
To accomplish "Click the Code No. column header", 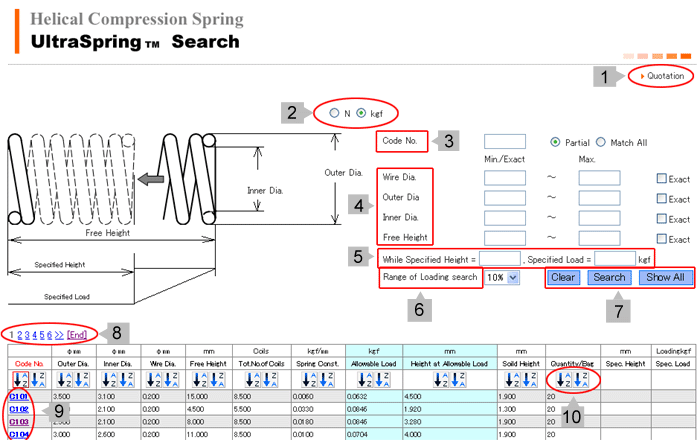I will [x=29, y=364].
